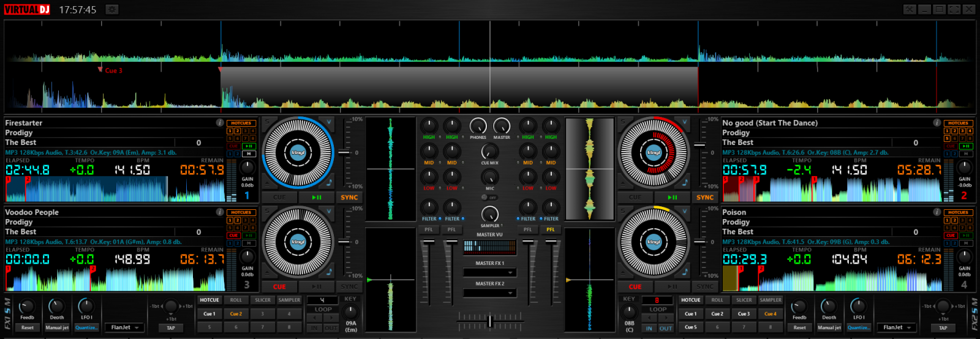
Task: Click eject icon on deck 1 jogwheel
Action: click(268, 182)
